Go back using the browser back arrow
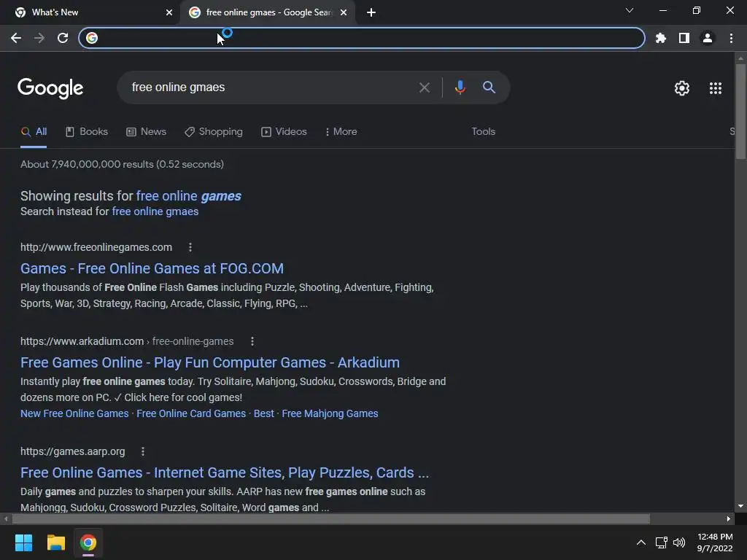Image resolution: width=747 pixels, height=560 pixels. pyautogui.click(x=16, y=38)
